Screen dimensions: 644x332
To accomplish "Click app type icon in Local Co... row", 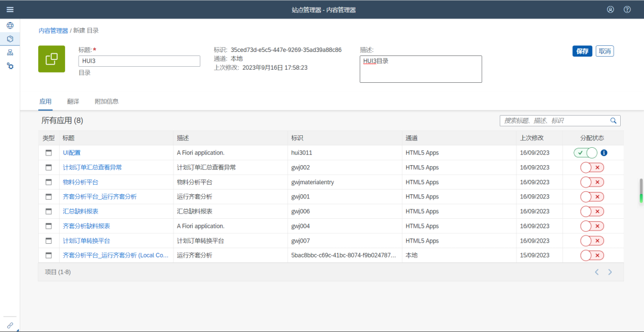I will [x=49, y=255].
